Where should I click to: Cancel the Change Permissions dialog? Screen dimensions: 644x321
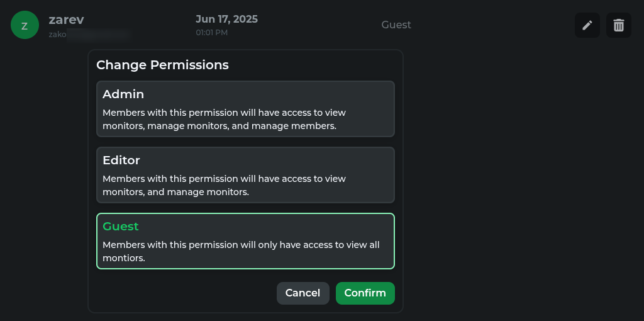click(x=303, y=293)
